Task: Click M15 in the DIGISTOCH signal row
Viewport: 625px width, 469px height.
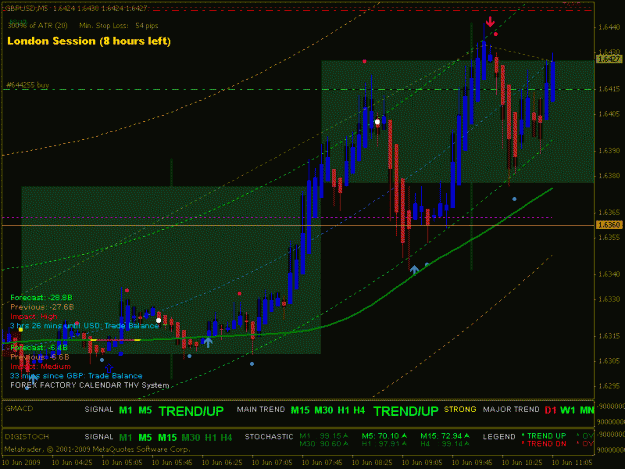Action: [x=167, y=438]
